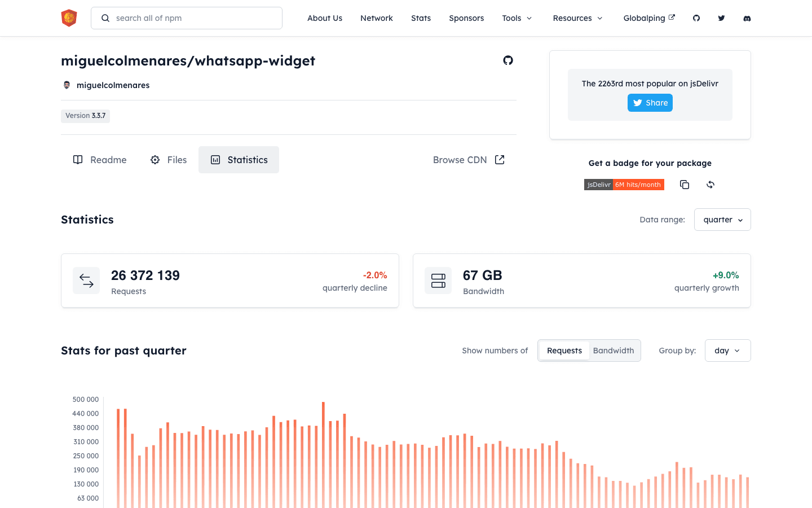Open the Sponsors nav link
The height and width of the screenshot is (508, 812).
pyautogui.click(x=466, y=18)
